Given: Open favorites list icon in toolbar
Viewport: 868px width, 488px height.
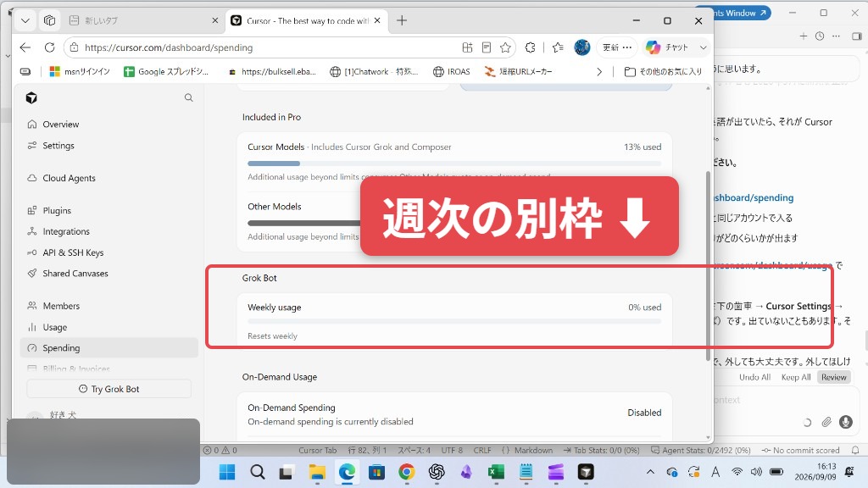Looking at the screenshot, I should (x=558, y=47).
